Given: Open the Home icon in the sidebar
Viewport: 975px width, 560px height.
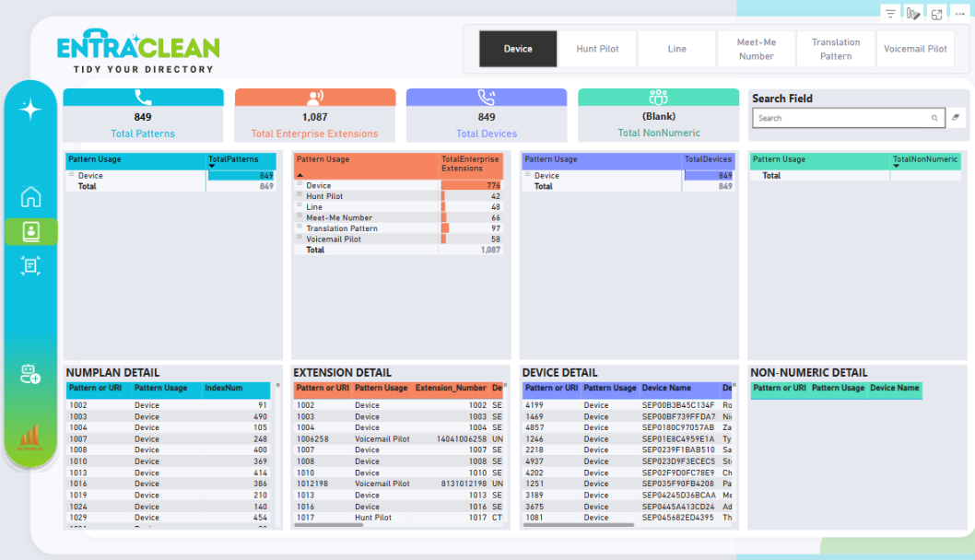Looking at the screenshot, I should pyautogui.click(x=30, y=196).
